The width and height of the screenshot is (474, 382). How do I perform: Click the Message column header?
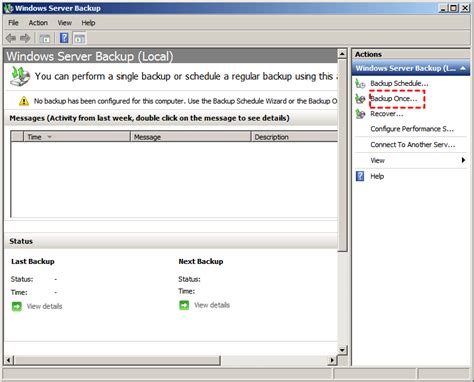190,137
